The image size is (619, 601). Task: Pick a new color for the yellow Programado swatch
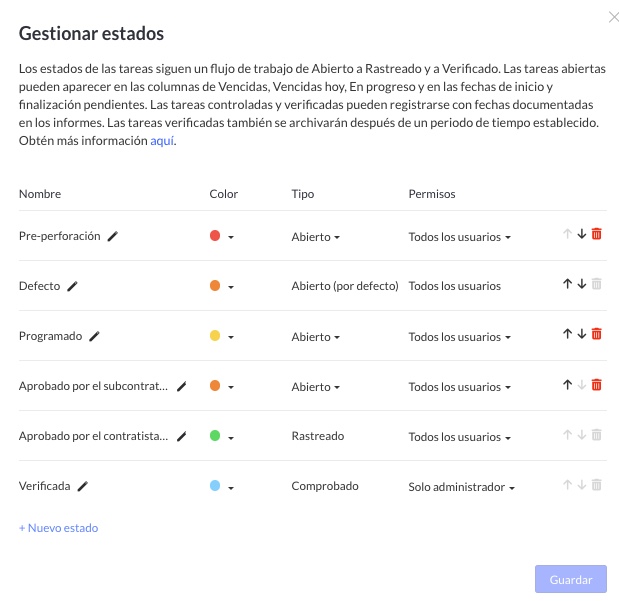click(x=221, y=336)
